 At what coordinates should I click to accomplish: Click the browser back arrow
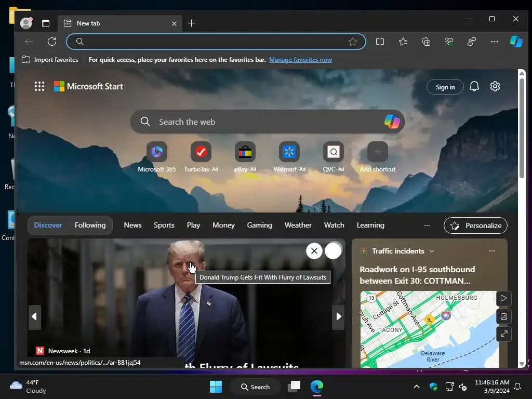pyautogui.click(x=29, y=42)
